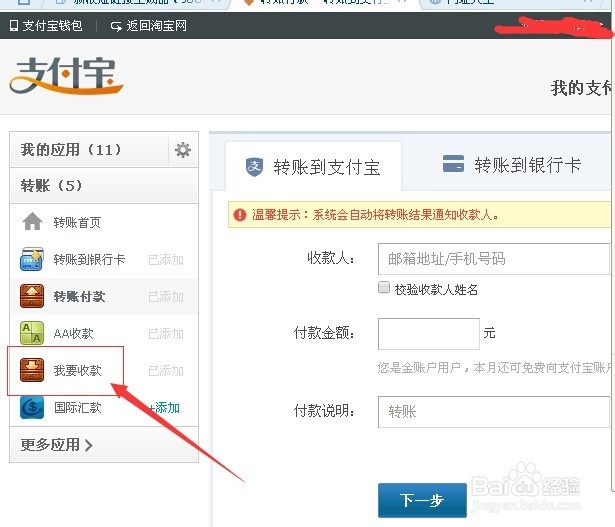Click 已添加 label beside 转账到银行卡
The height and width of the screenshot is (527, 615).
coord(166,260)
